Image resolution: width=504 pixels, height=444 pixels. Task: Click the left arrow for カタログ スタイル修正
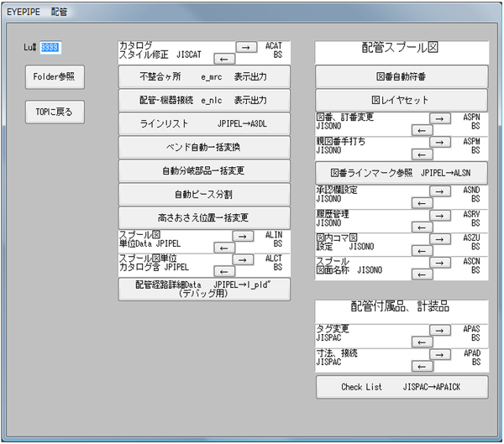click(x=224, y=59)
